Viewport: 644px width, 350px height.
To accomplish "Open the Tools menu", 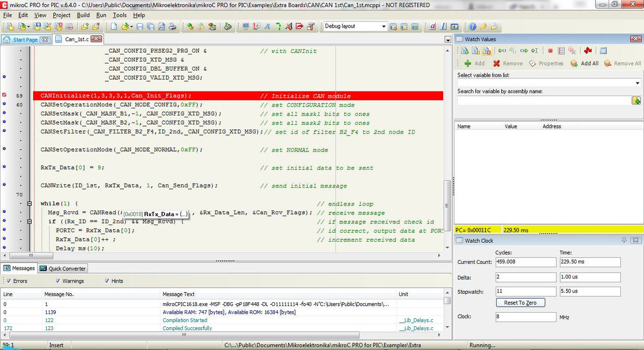I will click(x=120, y=15).
